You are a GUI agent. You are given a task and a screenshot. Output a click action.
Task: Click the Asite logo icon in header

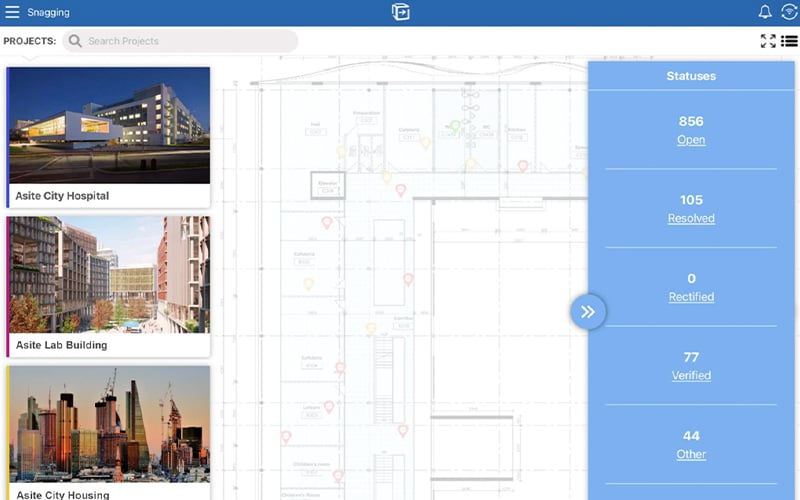(x=401, y=12)
